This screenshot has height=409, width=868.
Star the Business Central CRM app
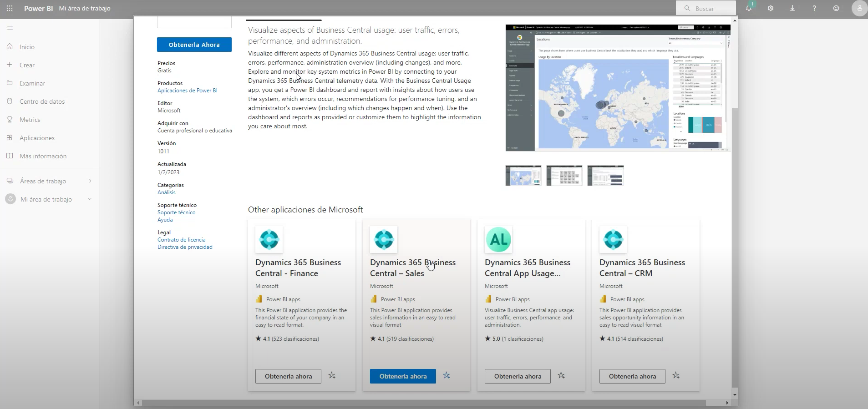676,375
